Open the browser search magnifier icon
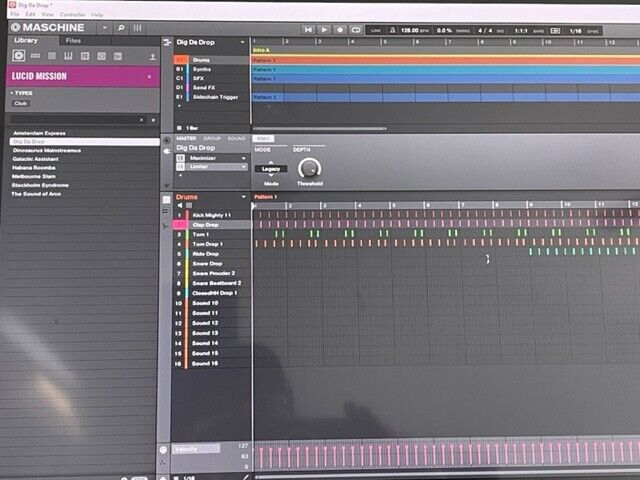The height and width of the screenshot is (480, 640). 121,28
